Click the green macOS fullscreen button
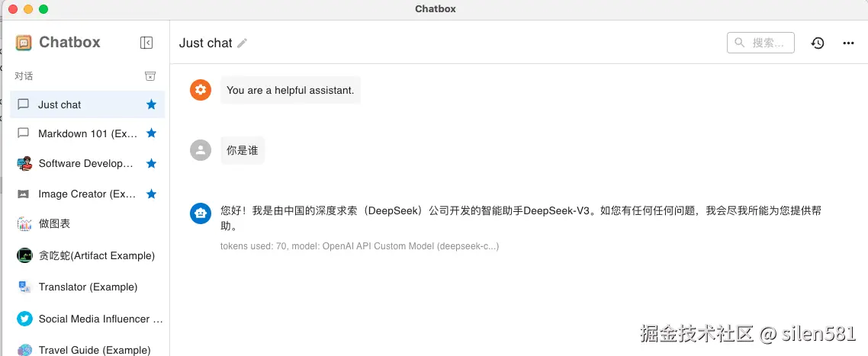868x356 pixels. [x=43, y=9]
